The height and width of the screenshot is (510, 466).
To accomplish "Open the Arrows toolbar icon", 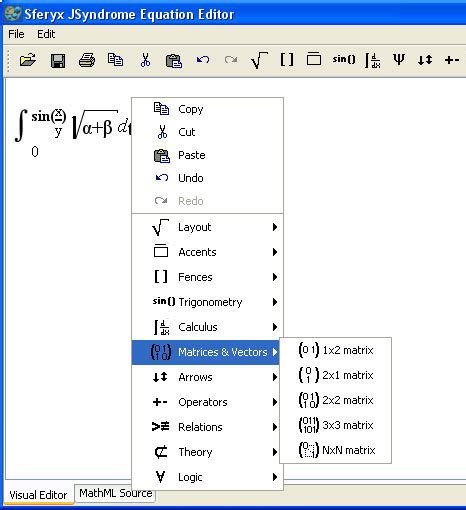I will coord(425,60).
